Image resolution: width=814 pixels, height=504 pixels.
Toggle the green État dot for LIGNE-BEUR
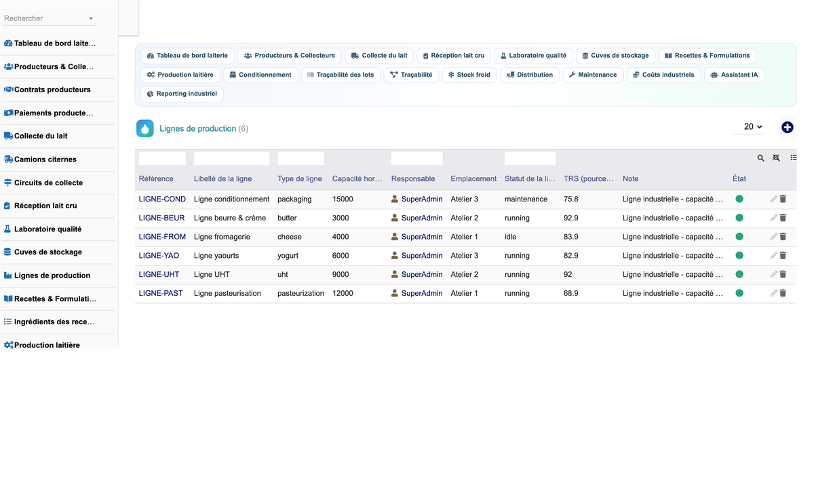739,218
